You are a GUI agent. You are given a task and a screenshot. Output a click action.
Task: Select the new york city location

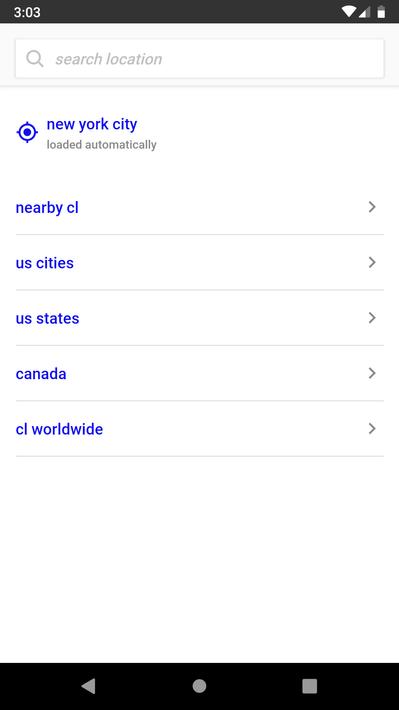click(92, 124)
